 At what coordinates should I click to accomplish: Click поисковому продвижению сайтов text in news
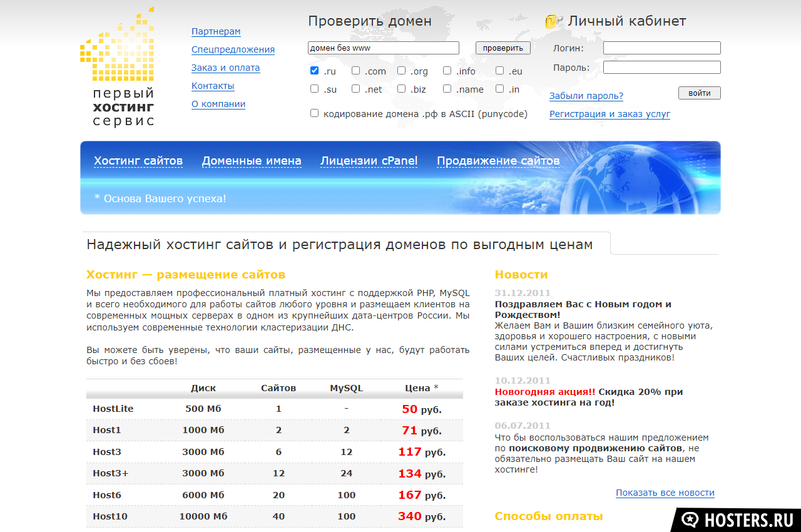tap(594, 448)
